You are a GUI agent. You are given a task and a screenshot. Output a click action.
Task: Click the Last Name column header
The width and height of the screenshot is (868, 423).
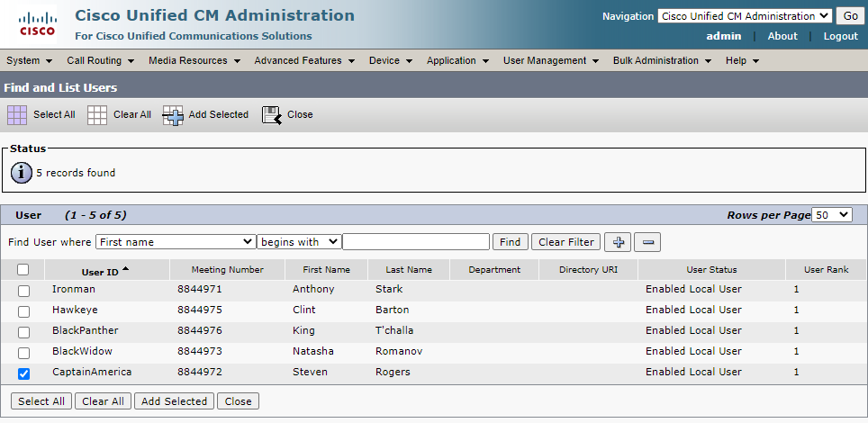(x=409, y=270)
